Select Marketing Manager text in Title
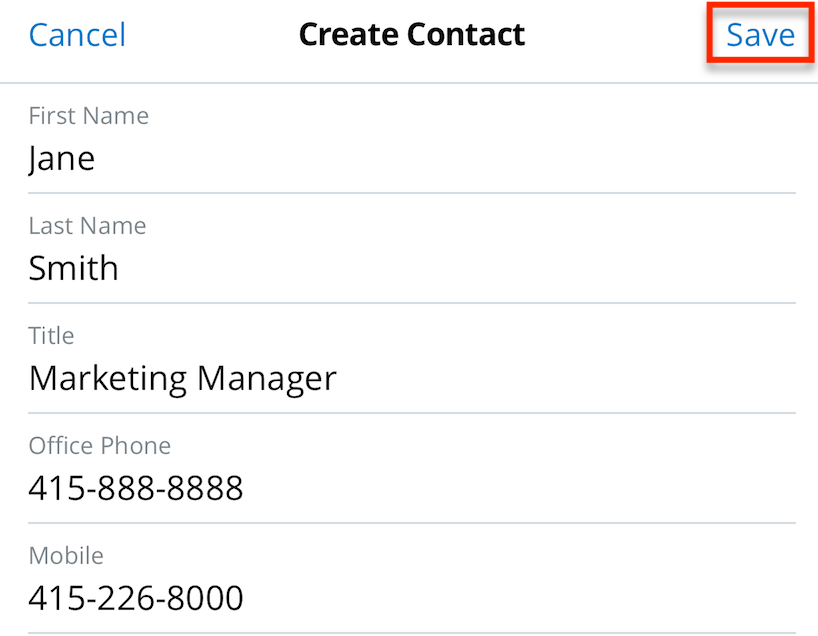Image resolution: width=818 pixels, height=636 pixels. point(182,378)
